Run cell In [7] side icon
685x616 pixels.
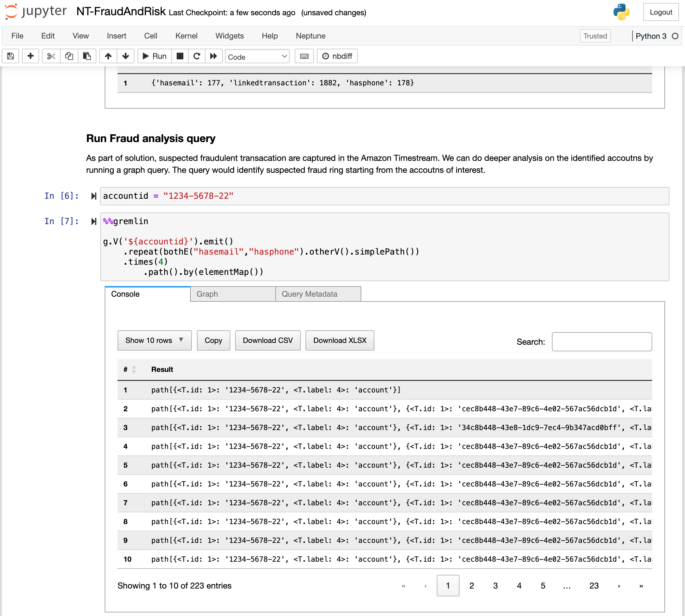94,221
